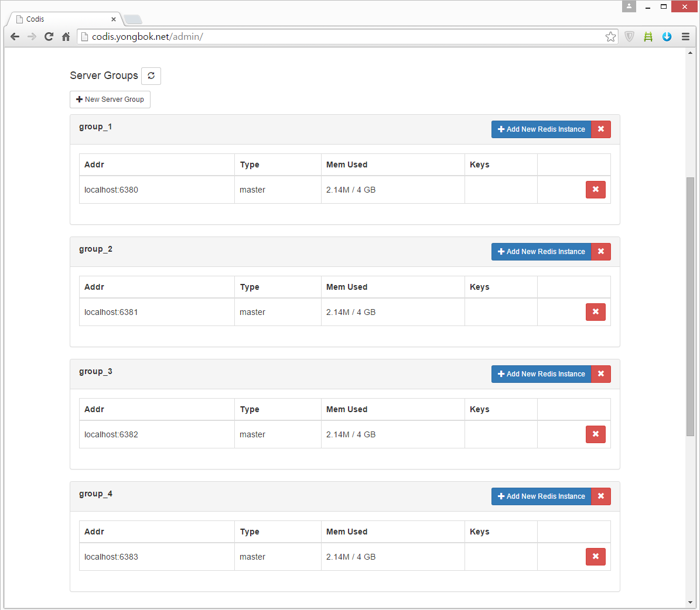Delete group_3 with red X
Viewport: 700px width, 610px height.
(601, 374)
